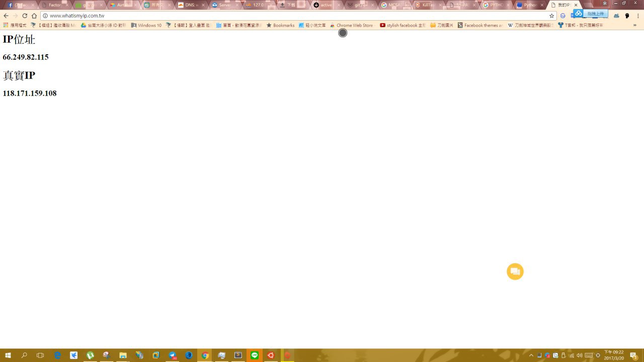The image size is (644, 362).
Task: Open the Wi-Fi network tray icon
Action: point(572,355)
